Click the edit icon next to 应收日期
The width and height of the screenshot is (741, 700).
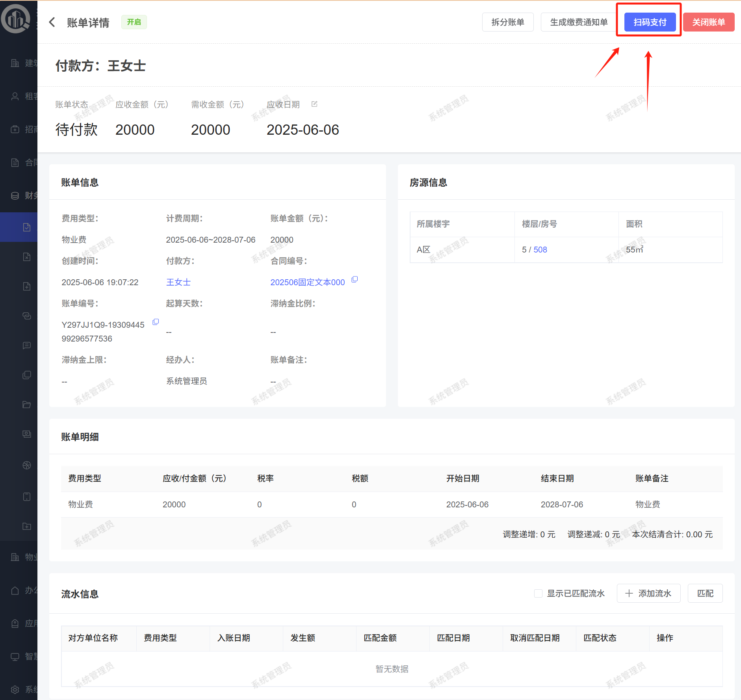[x=314, y=104]
